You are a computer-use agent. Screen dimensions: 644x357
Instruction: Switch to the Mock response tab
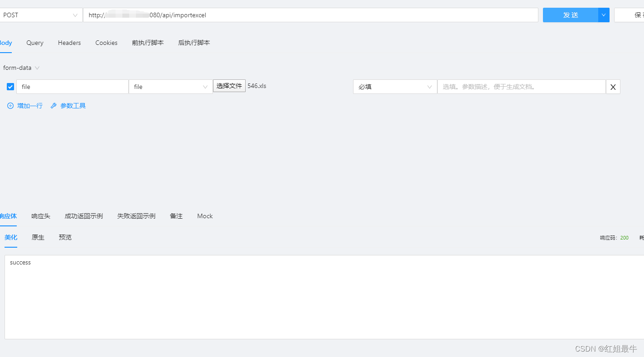coord(204,216)
